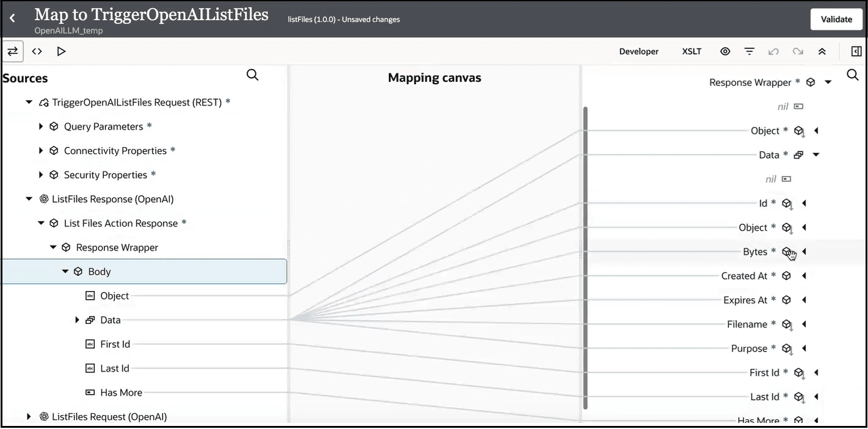Collapse the Body node arrow
868x429 pixels.
pyautogui.click(x=65, y=272)
